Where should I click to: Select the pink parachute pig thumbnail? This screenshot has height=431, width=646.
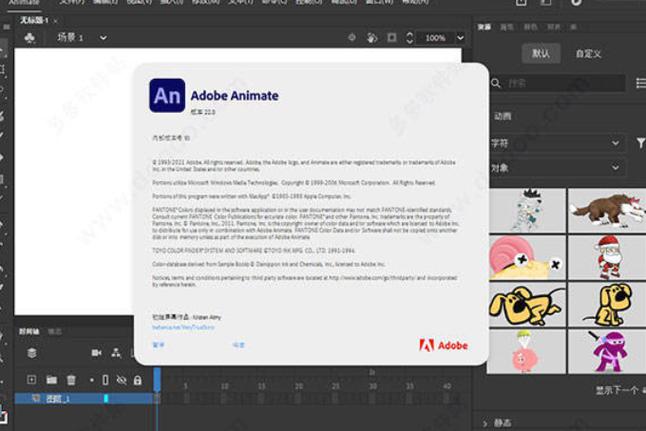tap(527, 351)
